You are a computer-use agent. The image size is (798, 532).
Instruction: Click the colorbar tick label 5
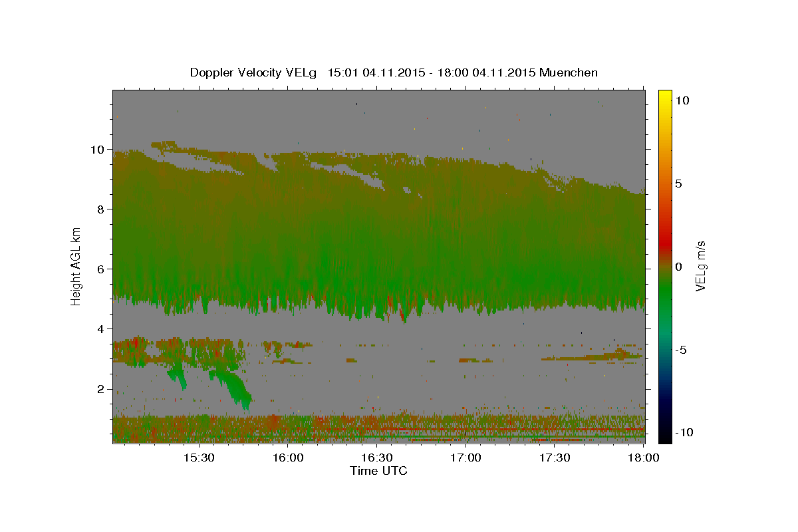point(679,183)
